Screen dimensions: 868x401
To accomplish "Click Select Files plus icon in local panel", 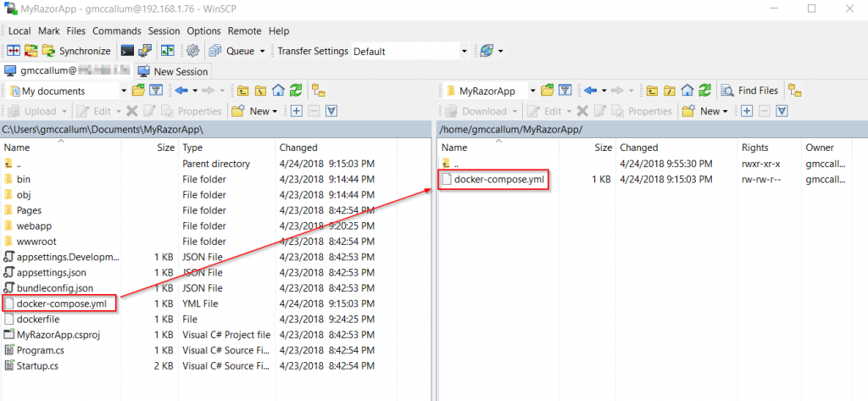I will [297, 111].
